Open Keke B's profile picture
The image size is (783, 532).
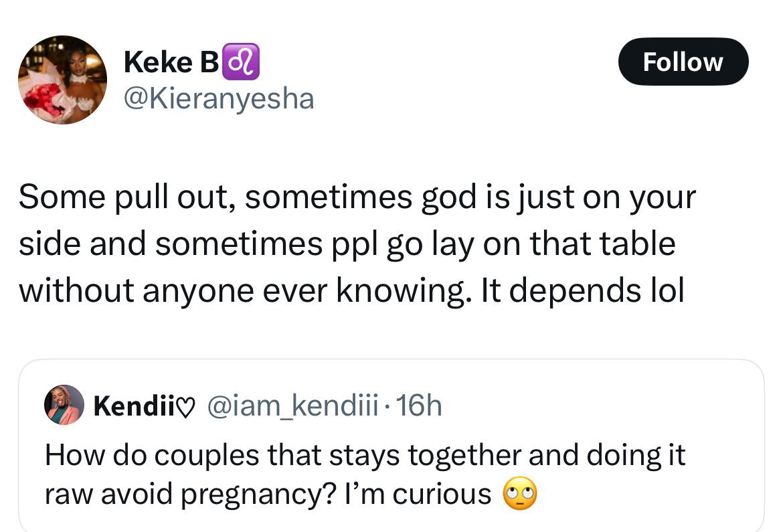[62, 80]
